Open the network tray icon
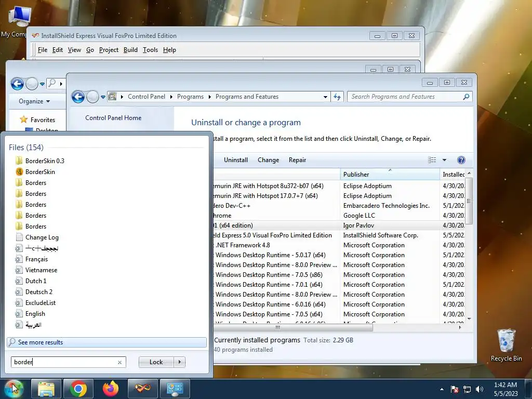The width and height of the screenshot is (532, 399). click(467, 389)
